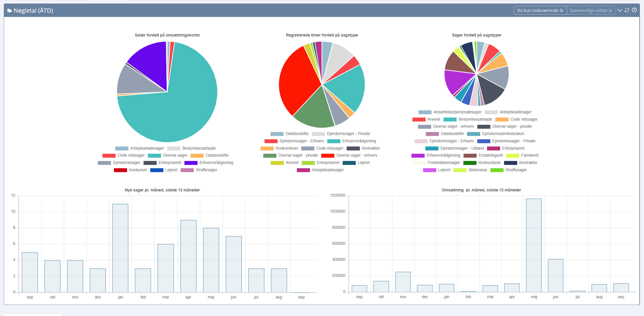Image resolution: width=644 pixels, height=316 pixels.
Task: Collapse the panel with the chevron arrow
Action: [x=620, y=10]
